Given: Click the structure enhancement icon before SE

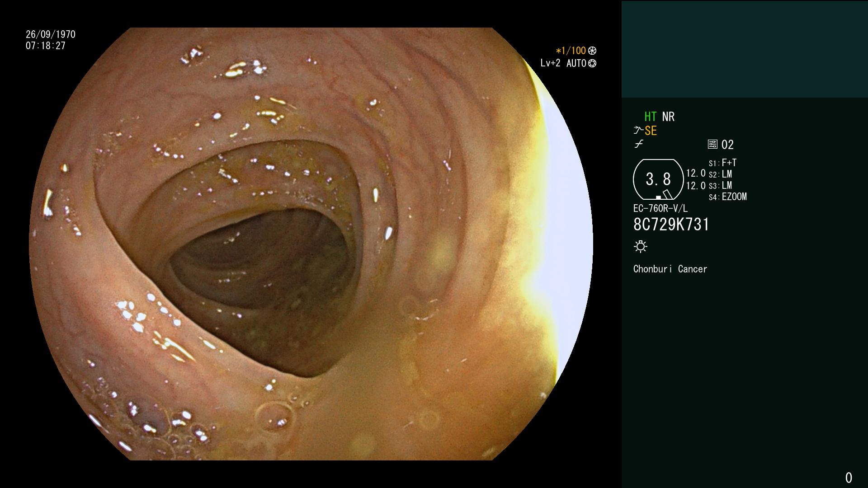Looking at the screenshot, I should coord(638,131).
